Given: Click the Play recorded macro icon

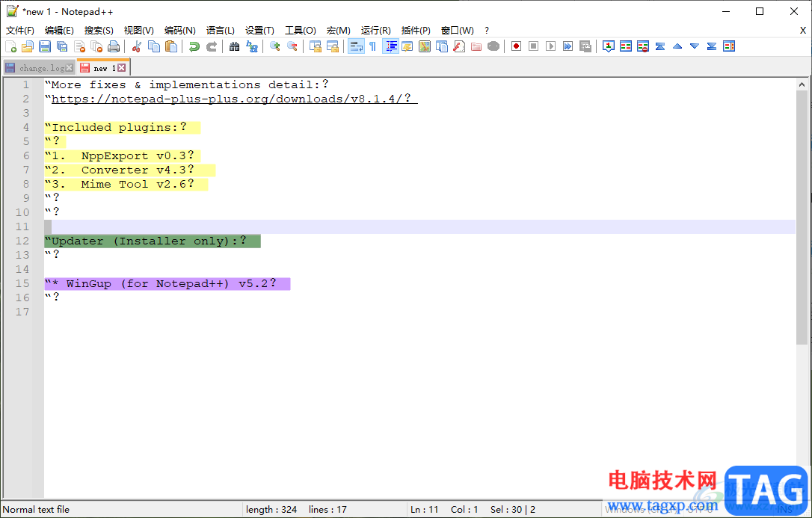Looking at the screenshot, I should pyautogui.click(x=550, y=46).
